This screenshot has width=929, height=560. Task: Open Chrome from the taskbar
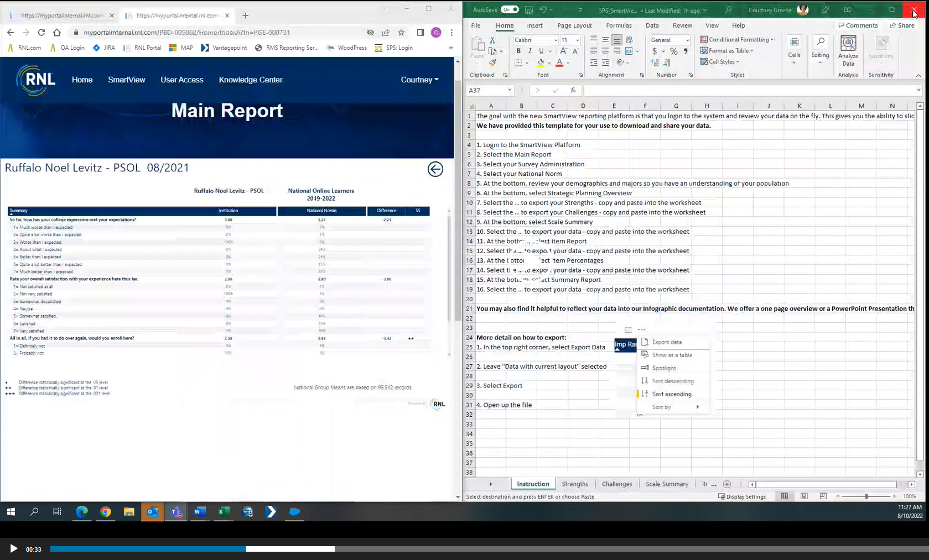(x=105, y=512)
